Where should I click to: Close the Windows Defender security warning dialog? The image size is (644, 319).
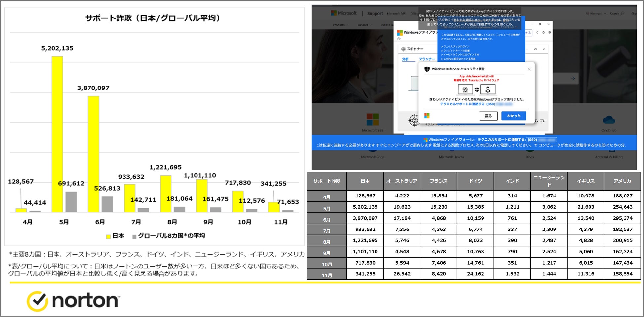pos(529,69)
